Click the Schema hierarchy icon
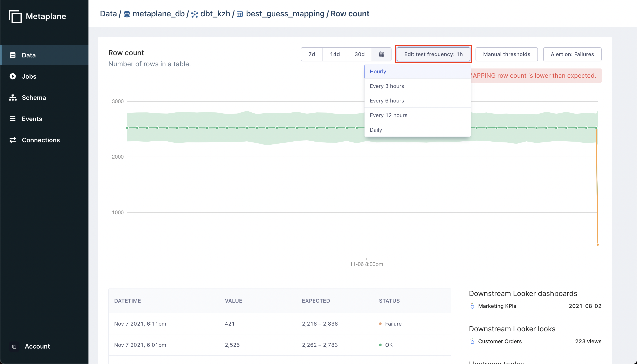The height and width of the screenshot is (364, 637). click(13, 97)
